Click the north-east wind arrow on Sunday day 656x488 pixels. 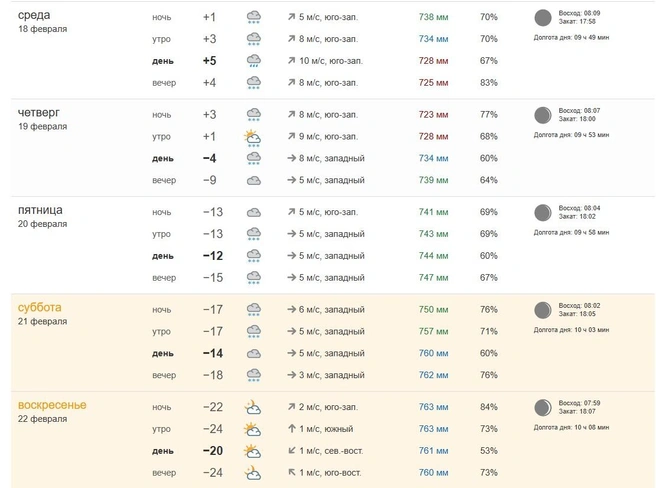[x=292, y=451]
